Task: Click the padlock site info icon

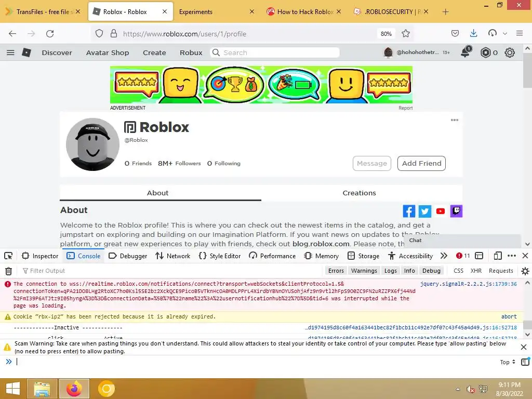Action: pos(114,34)
